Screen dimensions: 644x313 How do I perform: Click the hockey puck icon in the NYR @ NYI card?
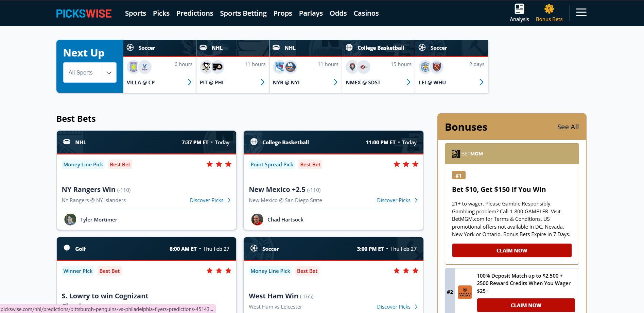[x=276, y=48]
